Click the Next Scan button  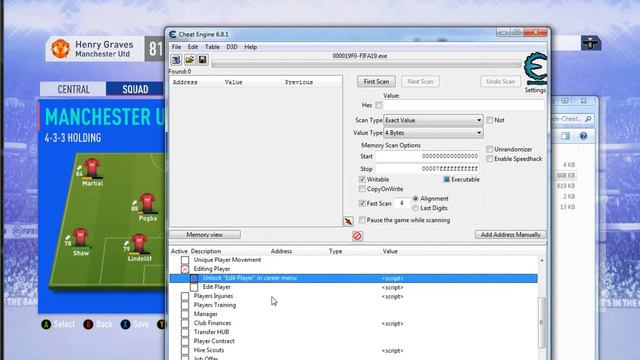click(420, 81)
